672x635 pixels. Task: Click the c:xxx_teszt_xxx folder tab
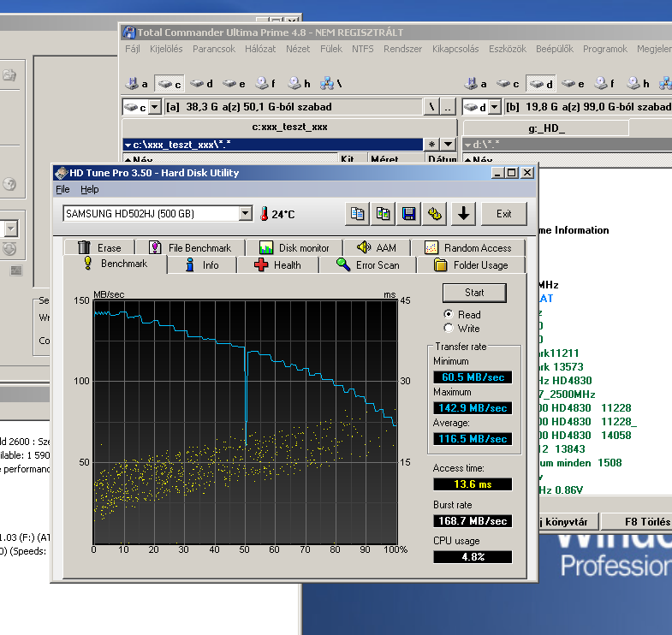(x=289, y=127)
